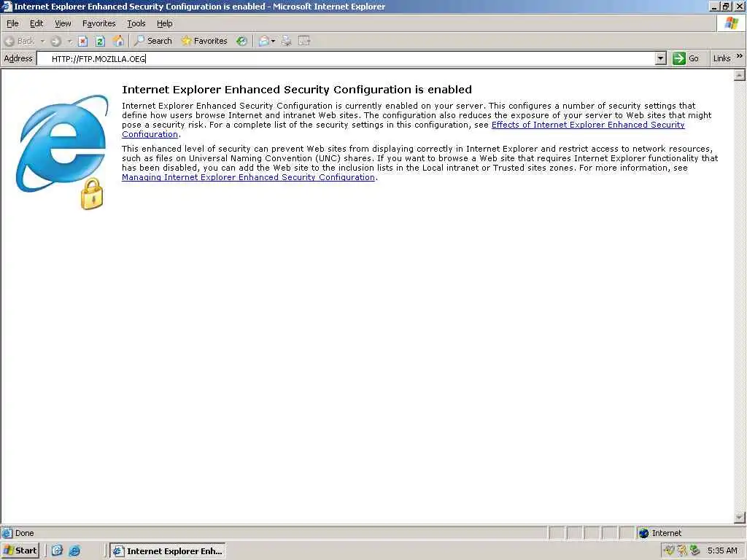
Task: Launch Internet Explorer from quick launch
Action: [74, 551]
